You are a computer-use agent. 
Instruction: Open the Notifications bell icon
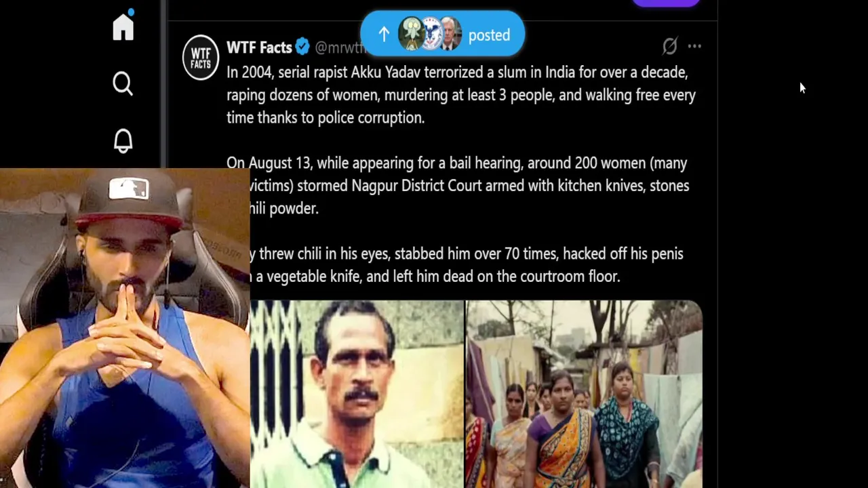tap(123, 140)
